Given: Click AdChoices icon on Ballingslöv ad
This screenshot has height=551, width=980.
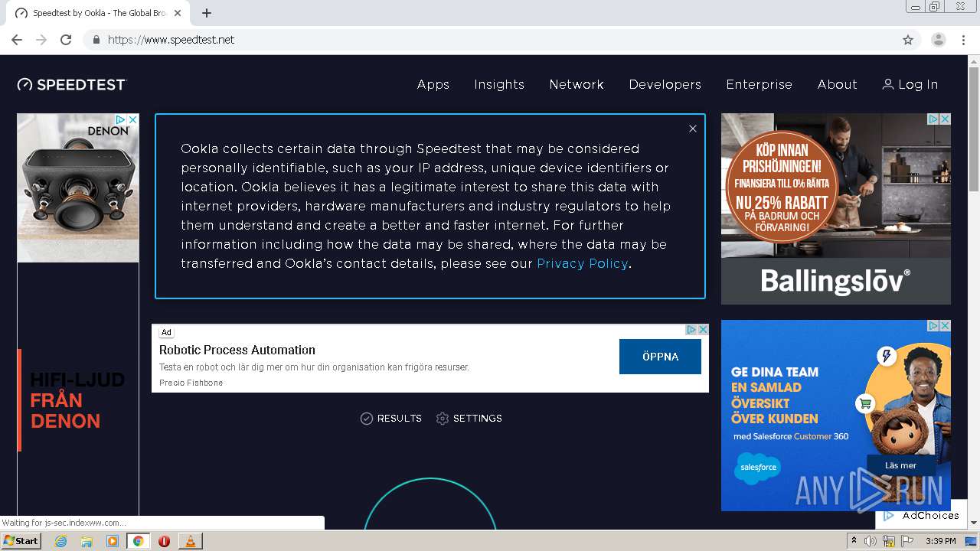Looking at the screenshot, I should (x=933, y=119).
